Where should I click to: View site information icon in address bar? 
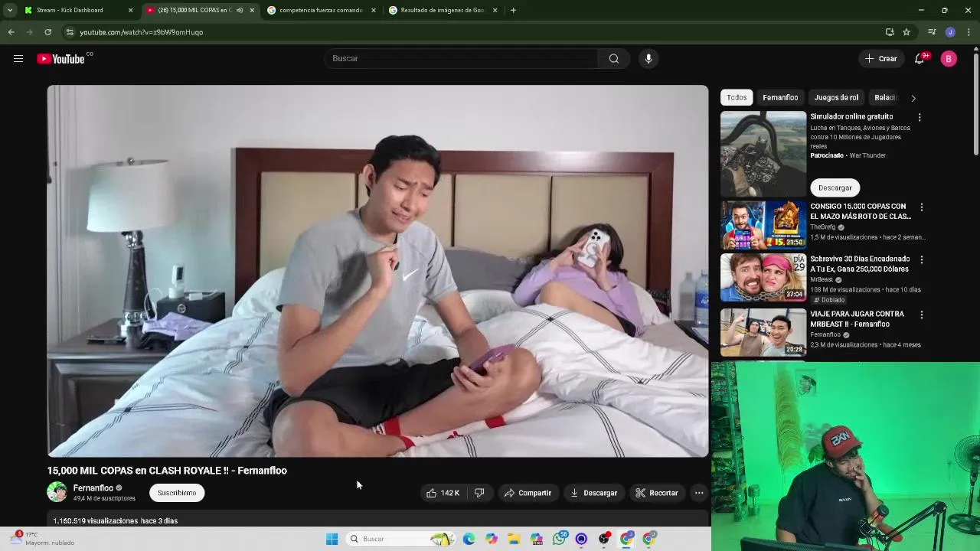coord(70,32)
